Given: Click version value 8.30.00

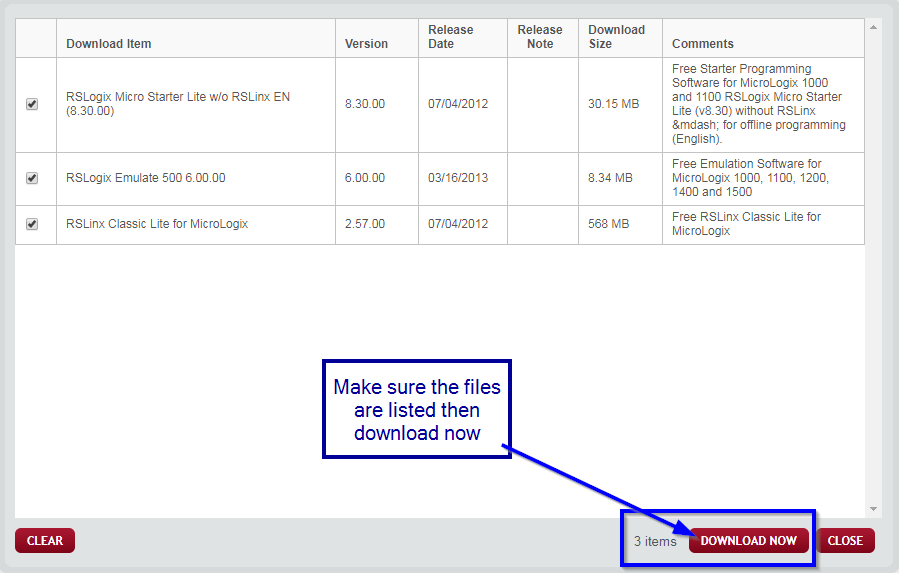Looking at the screenshot, I should click(365, 104).
